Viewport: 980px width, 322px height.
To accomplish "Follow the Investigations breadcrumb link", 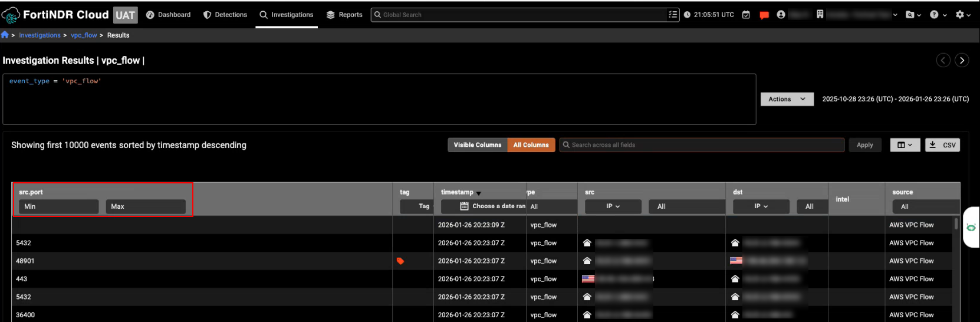I will click(40, 35).
